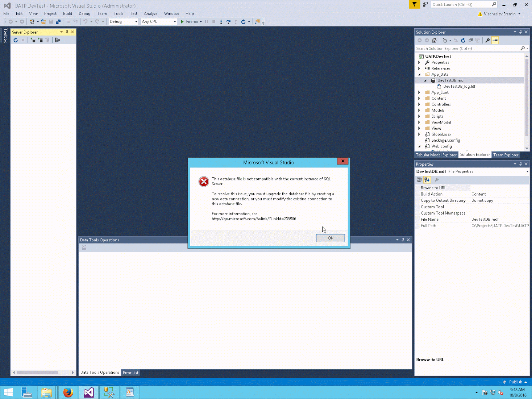Click Collapse All icon in Solution Explorer
This screenshot has width=532, height=399.
pos(470,41)
